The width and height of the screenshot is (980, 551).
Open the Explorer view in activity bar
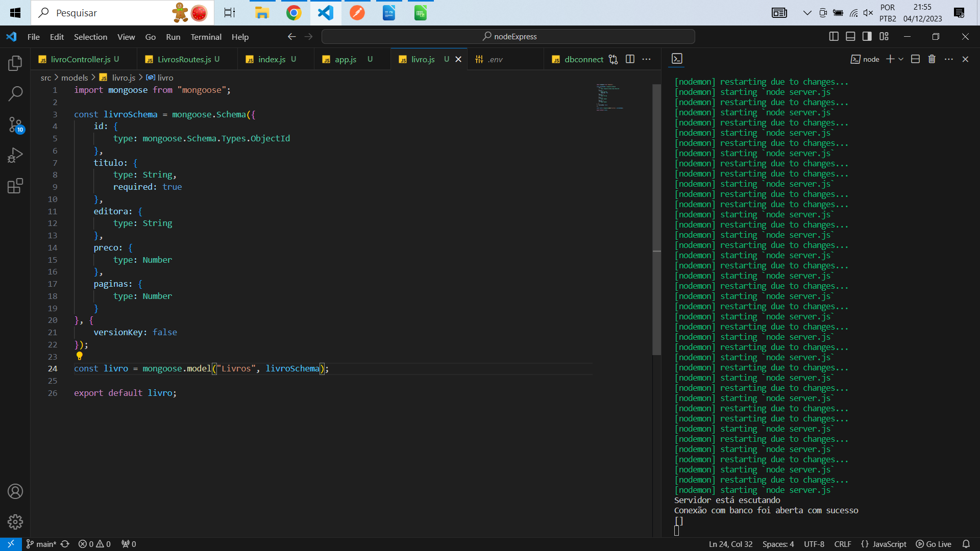click(x=15, y=63)
